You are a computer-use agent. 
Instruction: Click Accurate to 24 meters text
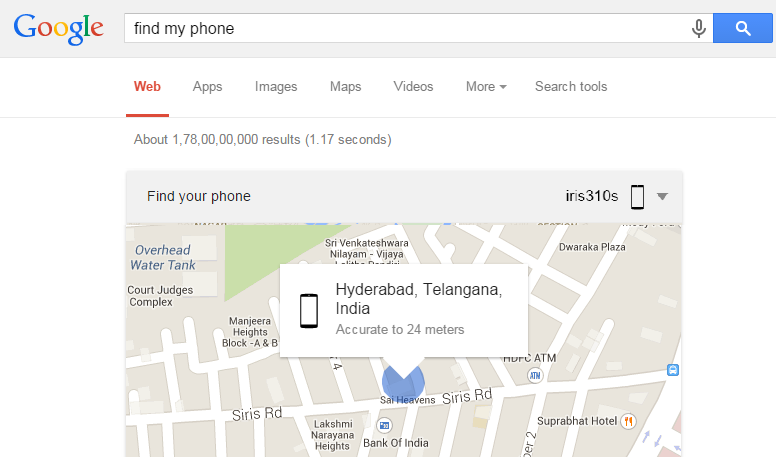[400, 330]
